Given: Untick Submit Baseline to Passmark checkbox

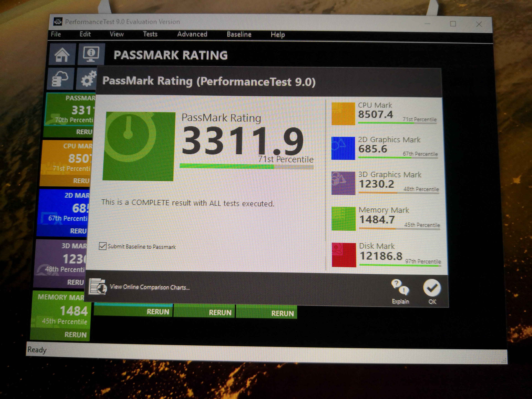Looking at the screenshot, I should pos(103,246).
